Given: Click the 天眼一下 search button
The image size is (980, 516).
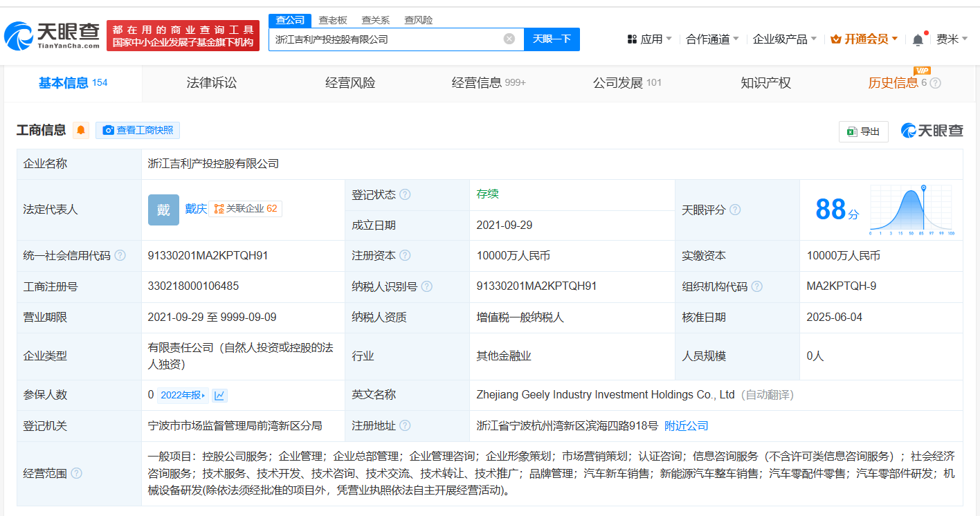Looking at the screenshot, I should tap(552, 39).
